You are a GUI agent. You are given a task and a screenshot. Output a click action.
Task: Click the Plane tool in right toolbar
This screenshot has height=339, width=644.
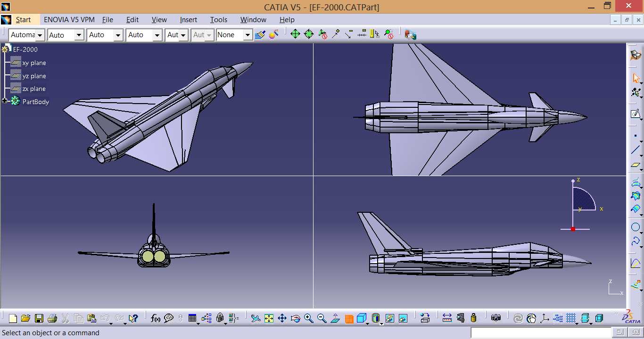[636, 165]
